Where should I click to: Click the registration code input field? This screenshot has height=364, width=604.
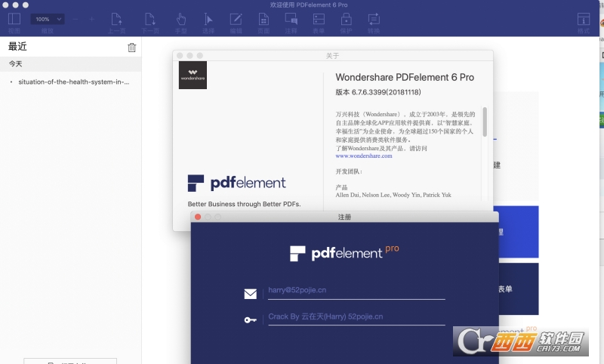click(356, 316)
